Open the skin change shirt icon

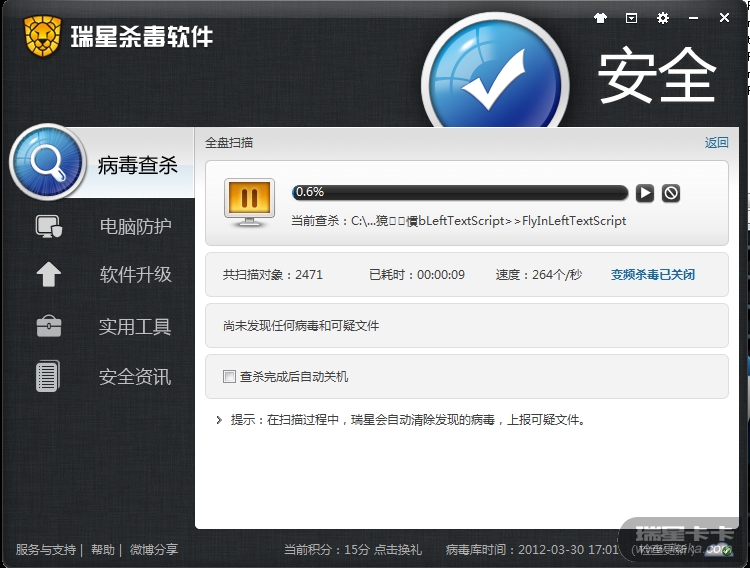[600, 18]
